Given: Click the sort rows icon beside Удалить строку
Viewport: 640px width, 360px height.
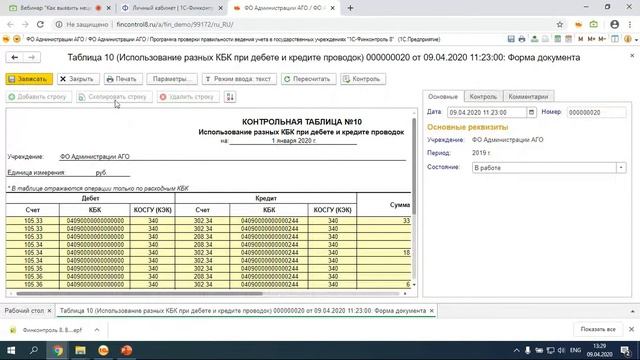Looking at the screenshot, I should click(230, 97).
